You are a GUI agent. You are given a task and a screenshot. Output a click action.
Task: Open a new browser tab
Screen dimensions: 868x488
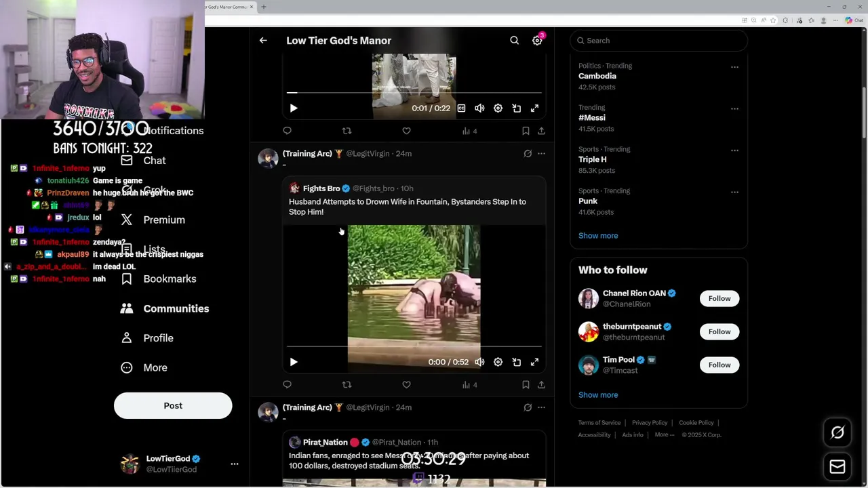click(264, 7)
